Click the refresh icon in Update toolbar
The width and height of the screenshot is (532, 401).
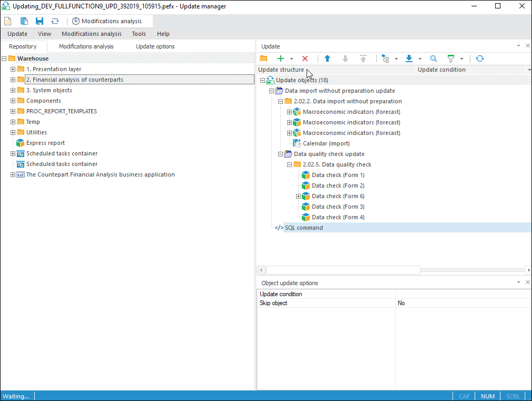(x=479, y=58)
